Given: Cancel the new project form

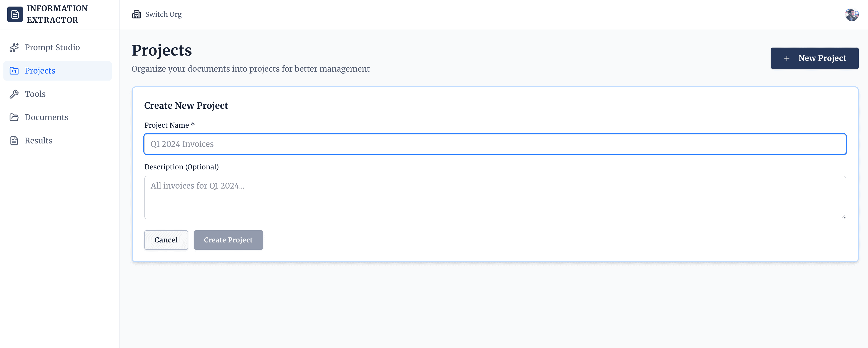Looking at the screenshot, I should point(166,240).
